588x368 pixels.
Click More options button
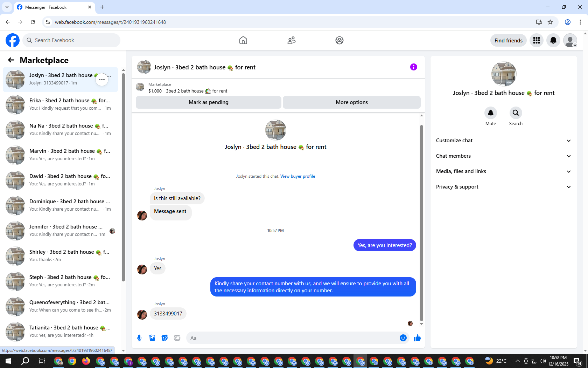pyautogui.click(x=352, y=102)
